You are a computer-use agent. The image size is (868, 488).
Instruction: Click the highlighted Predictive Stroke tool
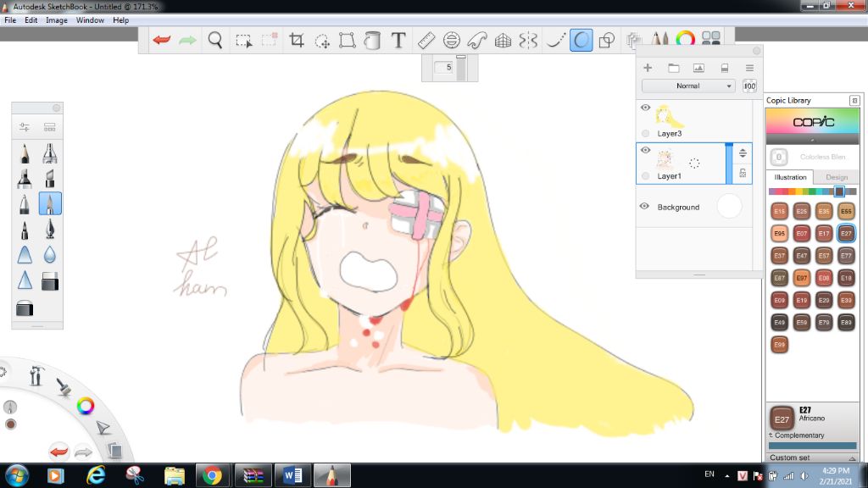coord(581,40)
